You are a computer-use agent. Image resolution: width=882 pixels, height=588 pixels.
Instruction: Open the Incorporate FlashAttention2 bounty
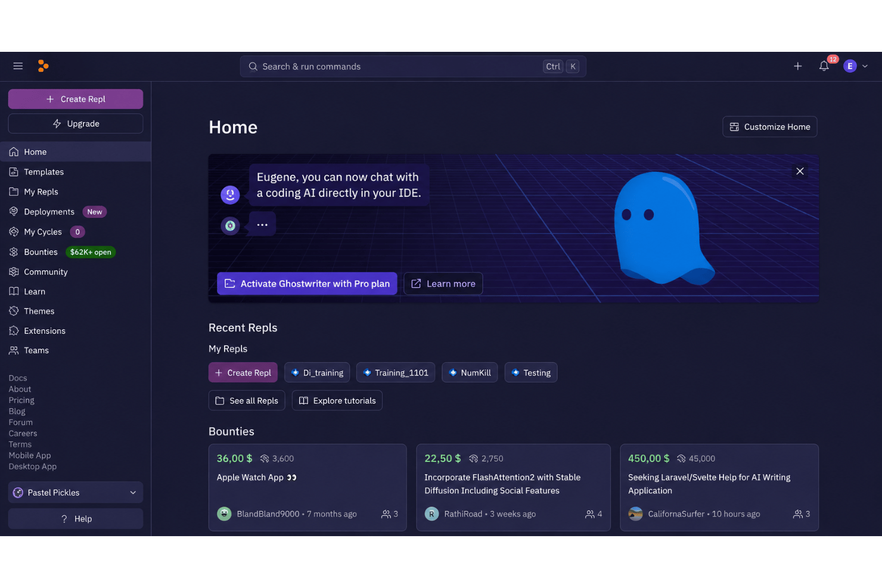coord(513,487)
